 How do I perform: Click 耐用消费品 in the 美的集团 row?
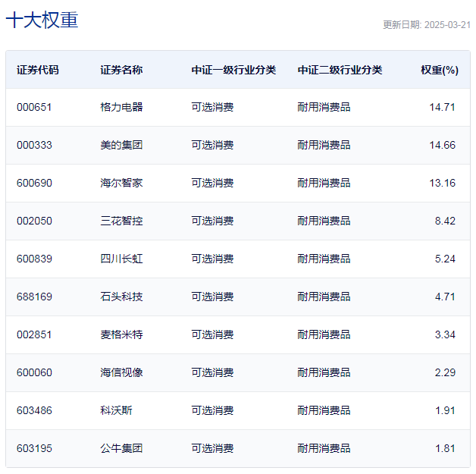coord(324,145)
